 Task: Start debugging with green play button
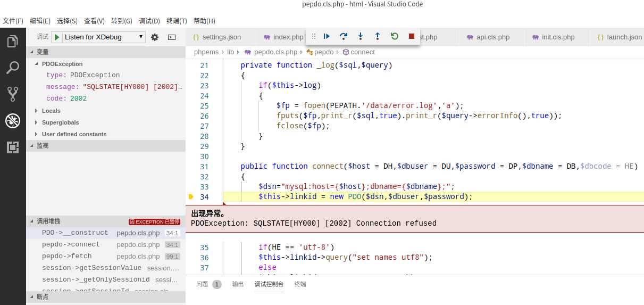click(x=57, y=37)
